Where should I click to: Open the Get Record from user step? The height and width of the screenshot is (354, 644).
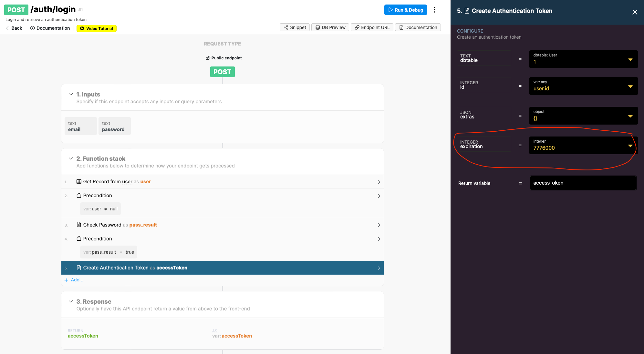click(x=223, y=182)
